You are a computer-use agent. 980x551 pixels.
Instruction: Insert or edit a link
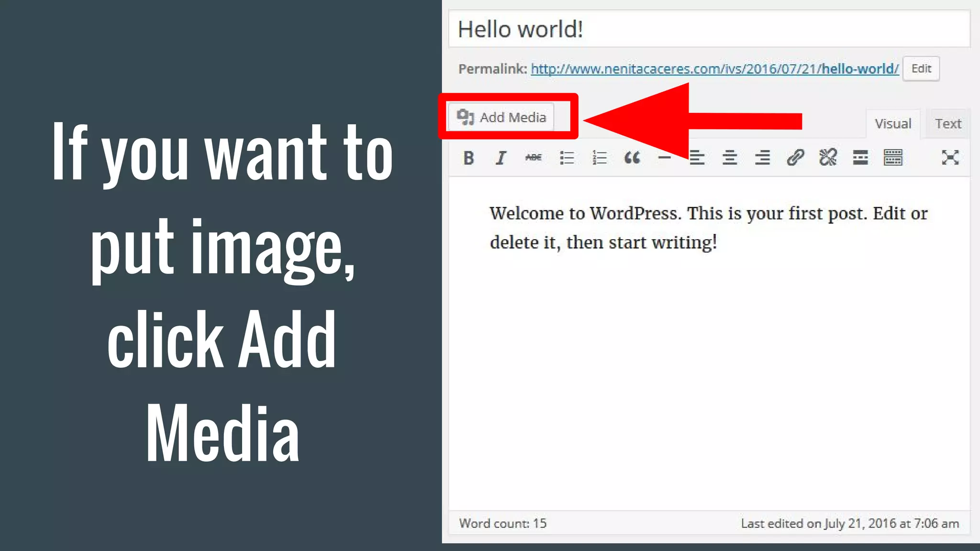coord(795,158)
